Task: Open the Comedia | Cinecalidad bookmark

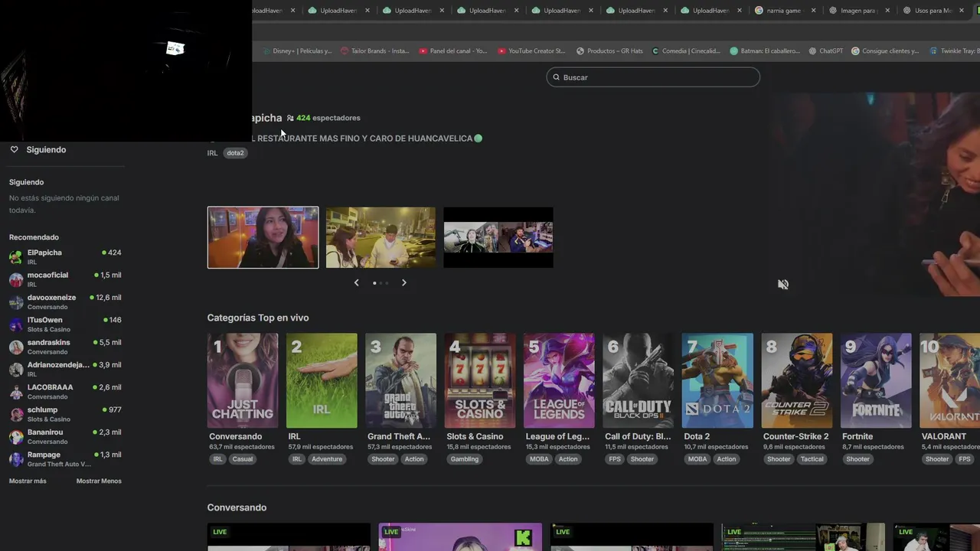Action: (686, 51)
